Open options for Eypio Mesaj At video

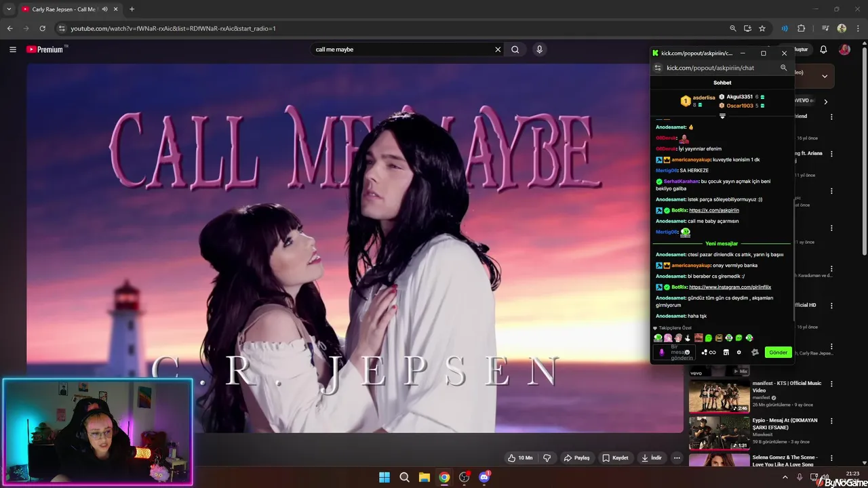coord(832,421)
